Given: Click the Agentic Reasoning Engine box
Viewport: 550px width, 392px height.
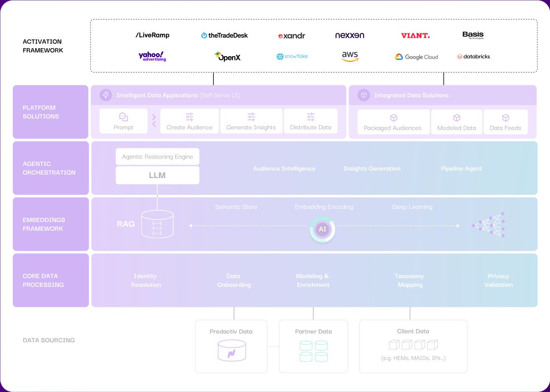Looking at the screenshot, I should 157,157.
